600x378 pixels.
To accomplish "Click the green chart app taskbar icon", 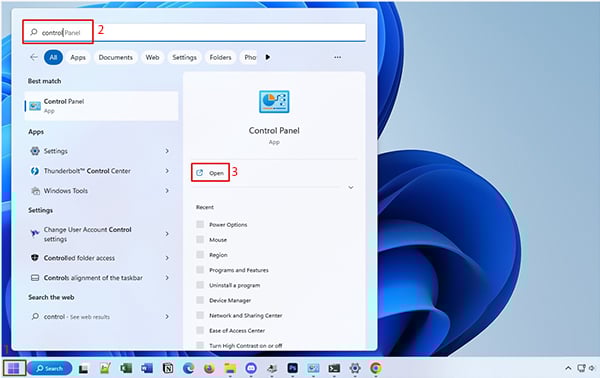I will [105, 368].
